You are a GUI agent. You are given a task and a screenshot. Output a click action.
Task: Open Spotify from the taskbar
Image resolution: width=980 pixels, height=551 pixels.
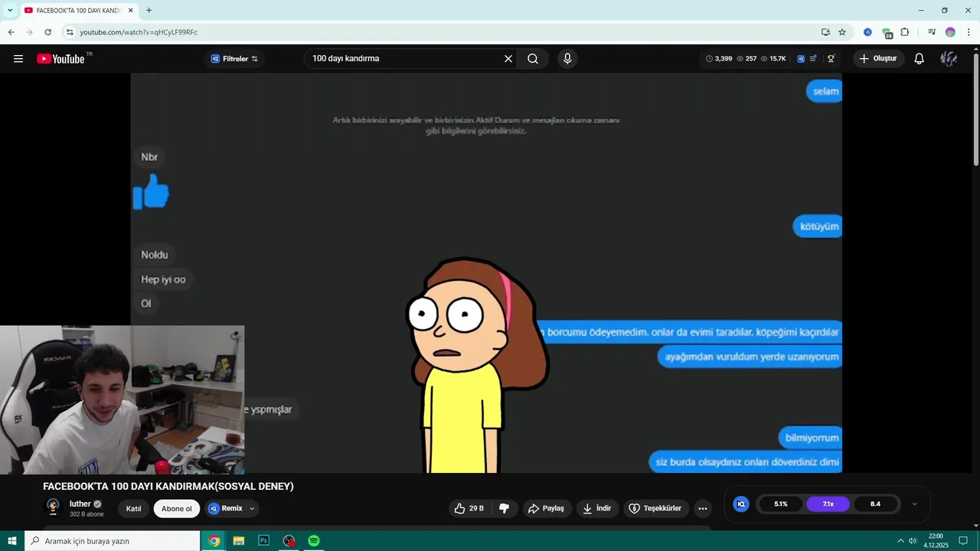314,541
